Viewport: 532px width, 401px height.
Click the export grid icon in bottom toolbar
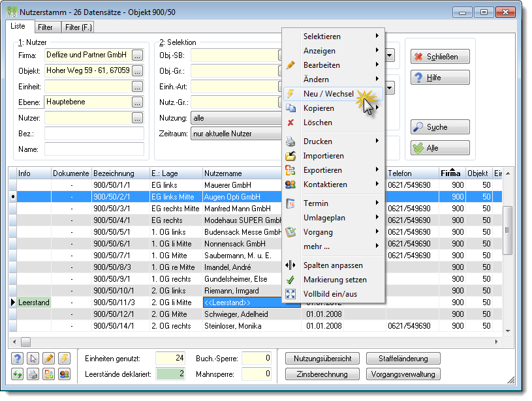point(48,374)
